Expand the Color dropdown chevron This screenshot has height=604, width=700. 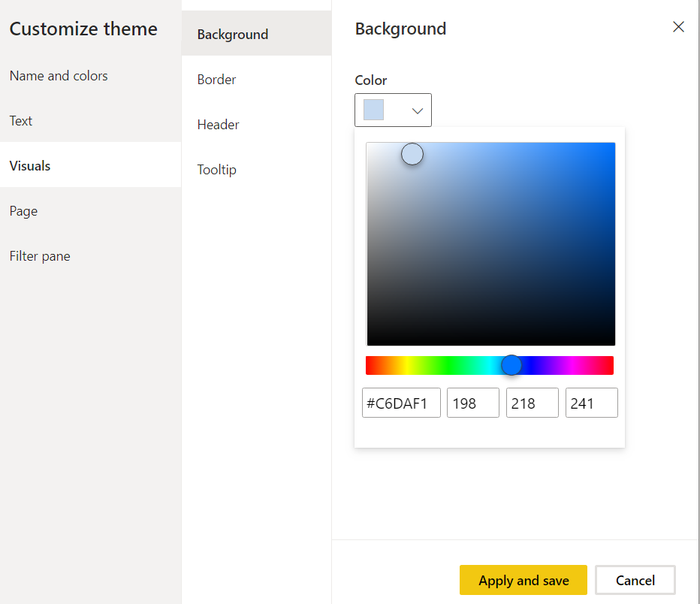pos(418,110)
